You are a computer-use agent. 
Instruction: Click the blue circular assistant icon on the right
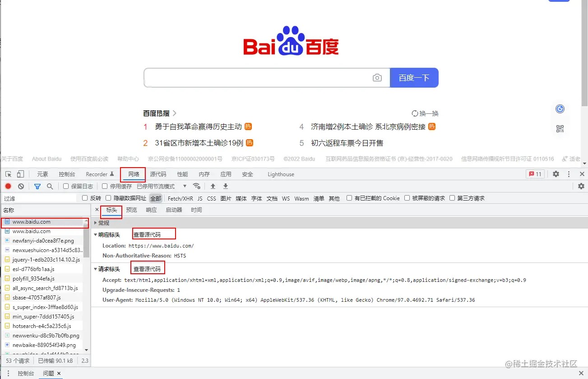pyautogui.click(x=560, y=109)
